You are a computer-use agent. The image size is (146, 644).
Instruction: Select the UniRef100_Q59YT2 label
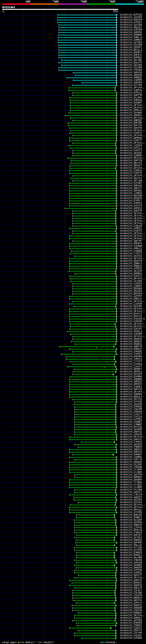coord(131,631)
